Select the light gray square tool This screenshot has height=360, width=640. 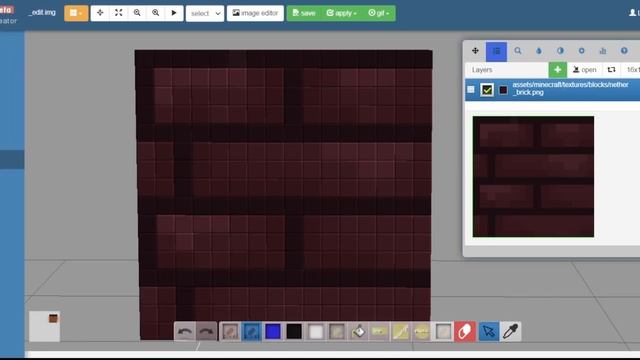click(443, 331)
